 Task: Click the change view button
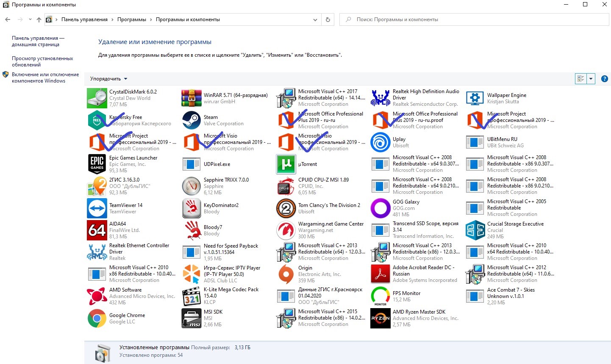tap(581, 79)
